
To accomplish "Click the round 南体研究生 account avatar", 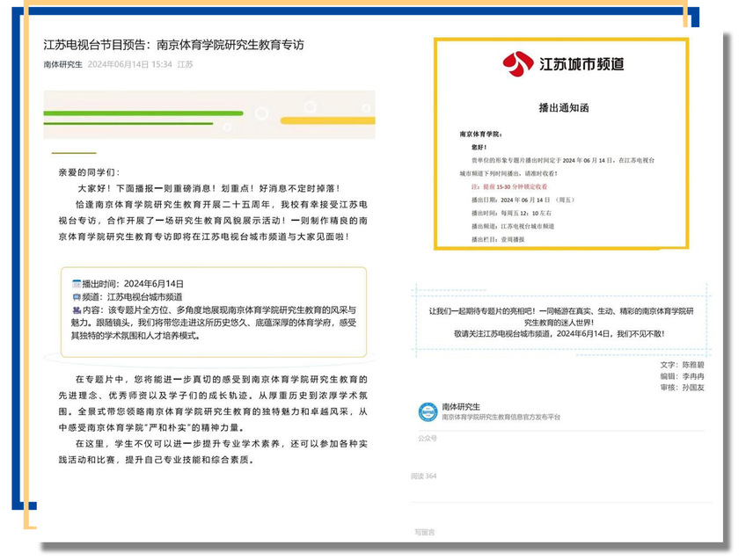I will (x=428, y=411).
